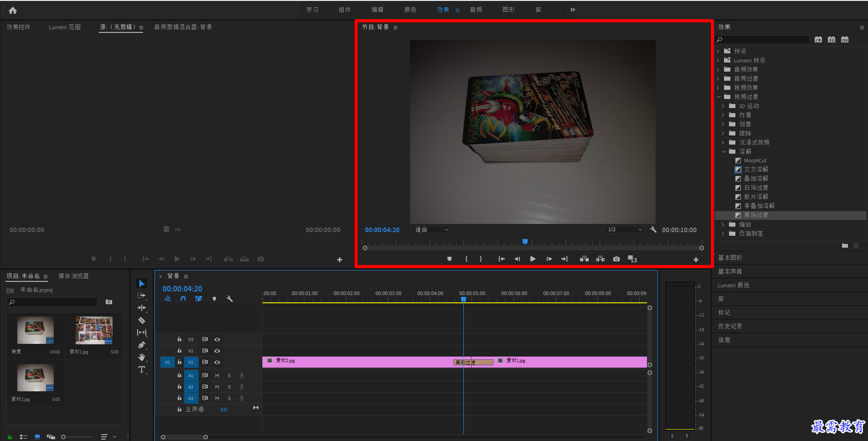
Task: Click Play in Program monitor
Action: click(x=533, y=259)
